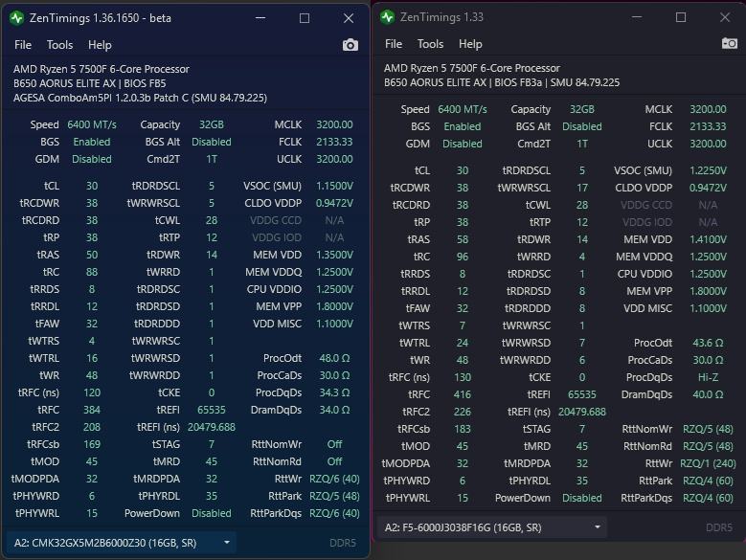The height and width of the screenshot is (560, 746).
Task: Click the MEM VDD value 1.4100V
Action: (x=708, y=239)
